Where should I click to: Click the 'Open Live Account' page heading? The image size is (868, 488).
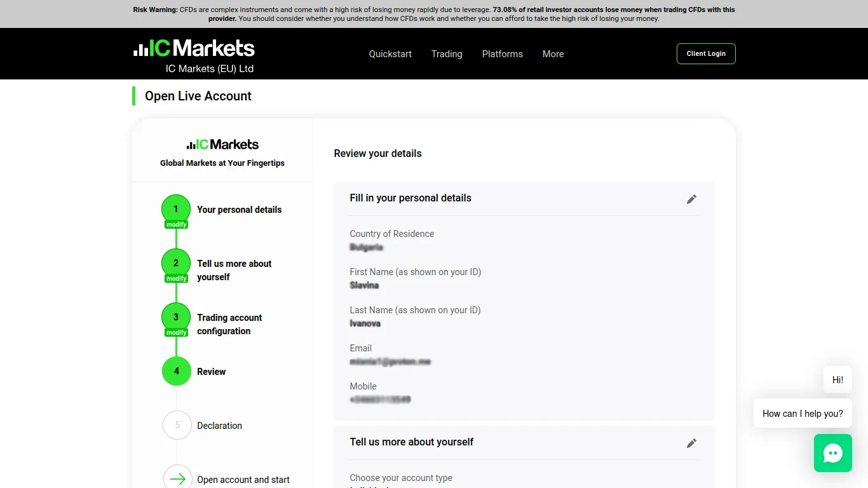coord(198,96)
